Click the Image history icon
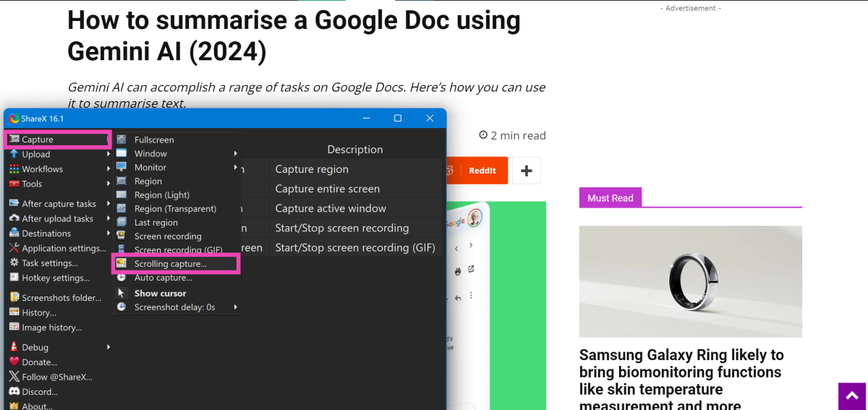The width and height of the screenshot is (868, 410). coord(14,328)
